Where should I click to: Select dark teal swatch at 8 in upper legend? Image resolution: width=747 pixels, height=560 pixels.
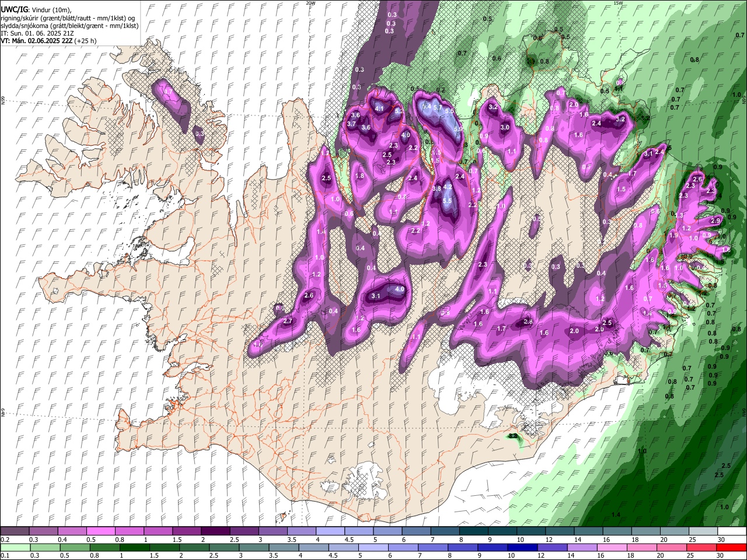473,531
